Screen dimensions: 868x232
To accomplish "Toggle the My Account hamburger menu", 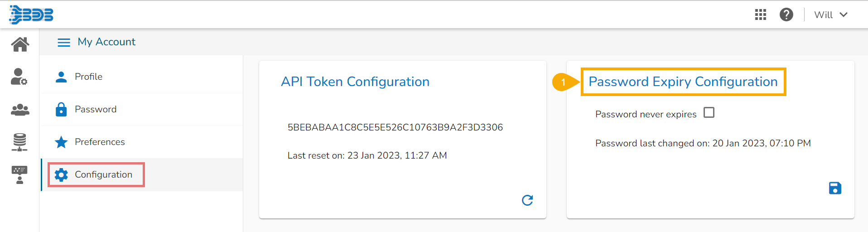I will [64, 42].
